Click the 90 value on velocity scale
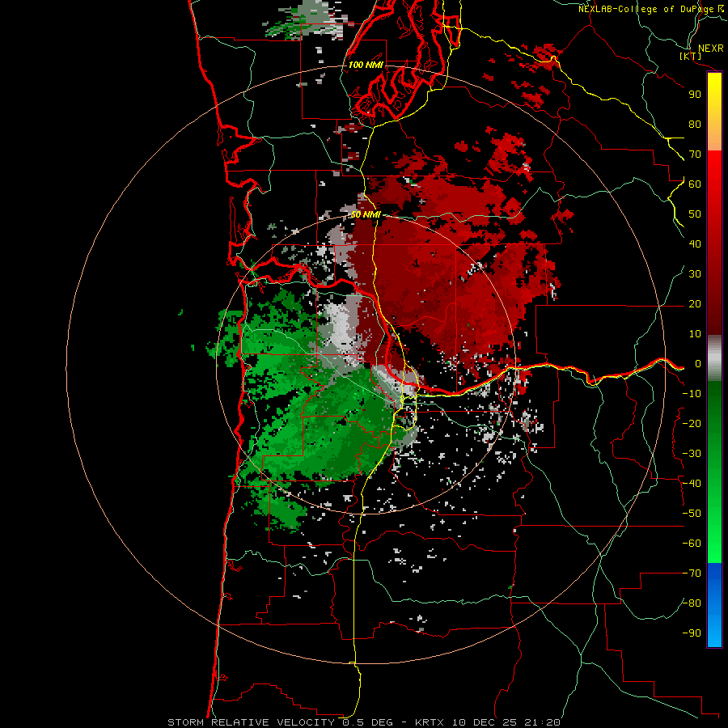The height and width of the screenshot is (728, 728). coord(695,95)
